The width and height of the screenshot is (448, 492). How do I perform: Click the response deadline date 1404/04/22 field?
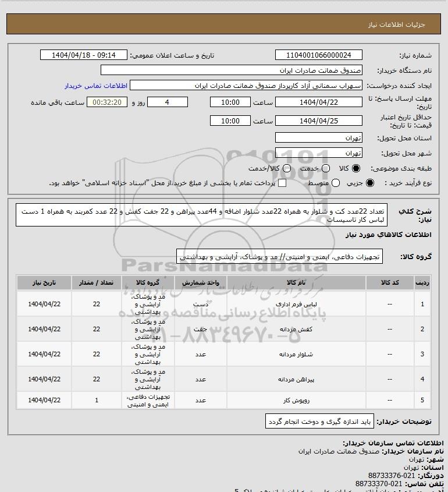[318, 102]
